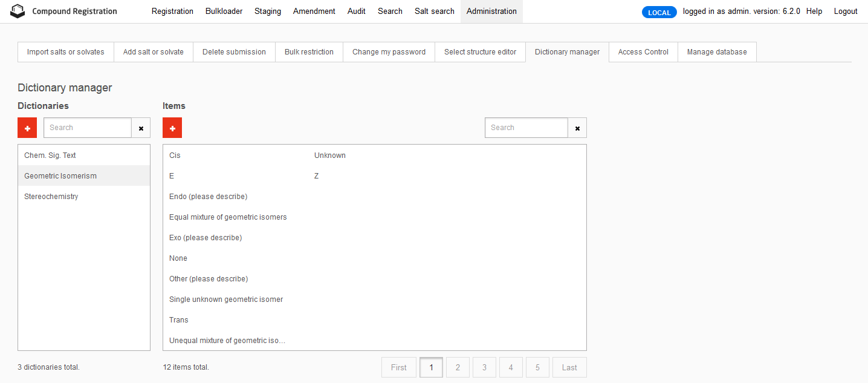Select the Stereochemistry dictionary
Image resolution: width=868 pixels, height=383 pixels.
click(51, 196)
